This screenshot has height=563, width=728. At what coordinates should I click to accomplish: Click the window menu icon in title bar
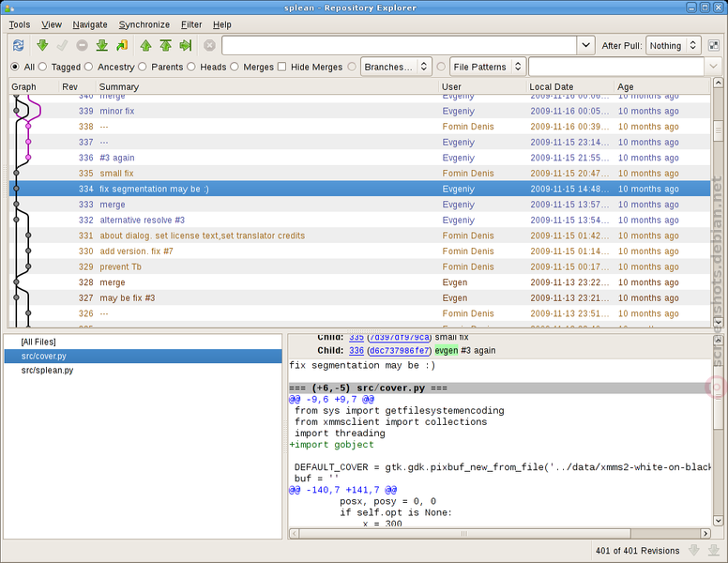click(8, 8)
